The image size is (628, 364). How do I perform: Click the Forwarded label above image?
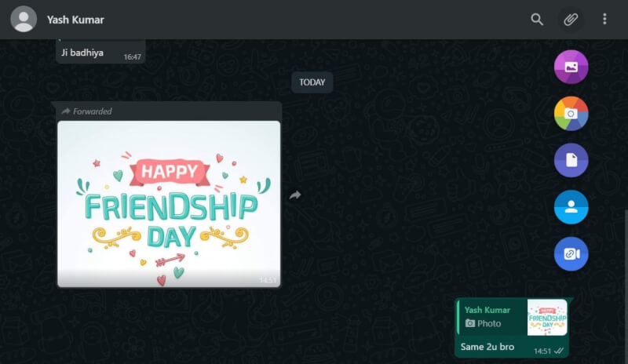(x=86, y=111)
